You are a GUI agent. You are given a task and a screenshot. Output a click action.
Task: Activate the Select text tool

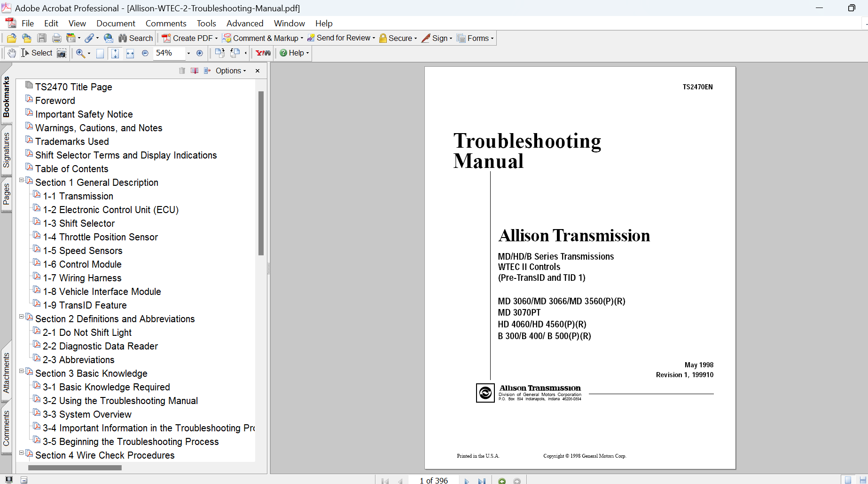click(37, 53)
